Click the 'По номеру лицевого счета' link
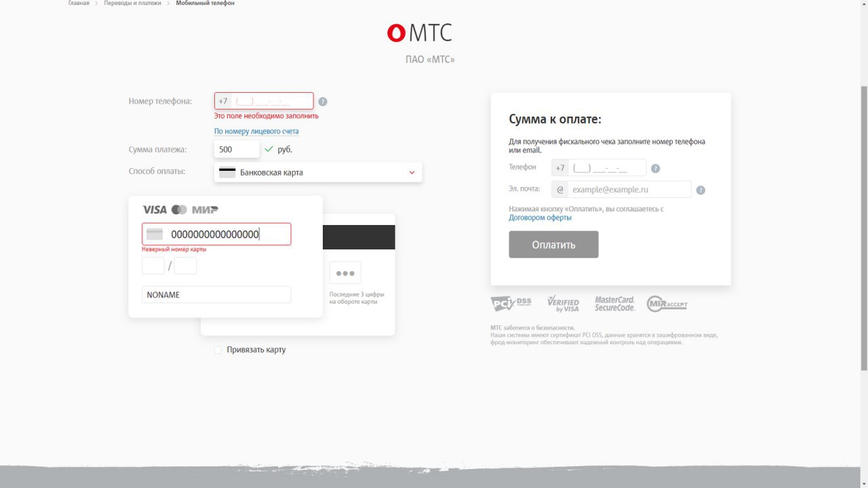The height and width of the screenshot is (488, 868). tap(256, 131)
